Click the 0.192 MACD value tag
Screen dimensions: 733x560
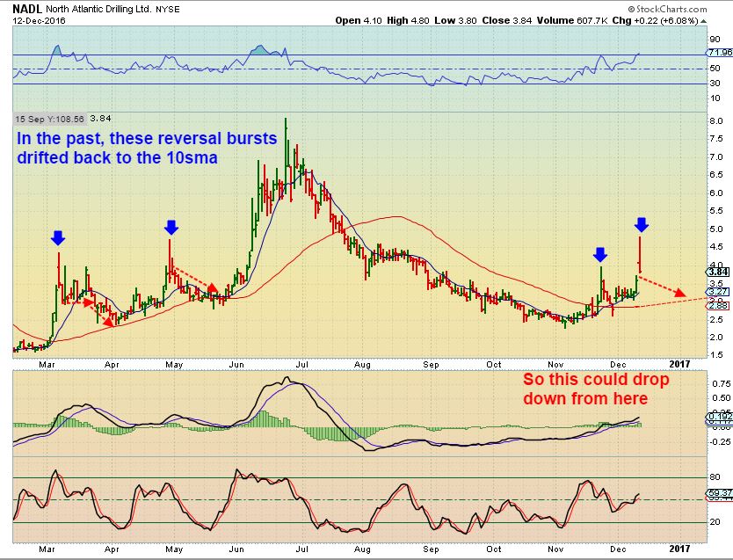pos(720,416)
